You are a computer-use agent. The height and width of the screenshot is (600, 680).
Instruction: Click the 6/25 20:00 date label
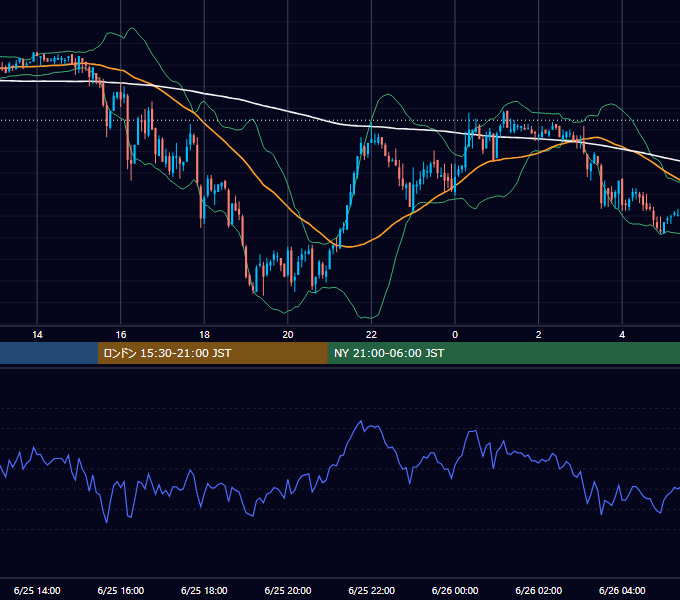[x=288, y=590]
